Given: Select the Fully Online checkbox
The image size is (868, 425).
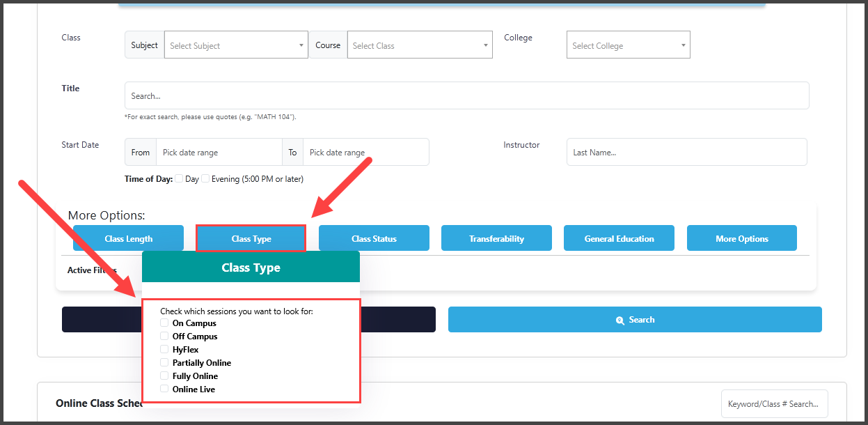Looking at the screenshot, I should coord(164,376).
